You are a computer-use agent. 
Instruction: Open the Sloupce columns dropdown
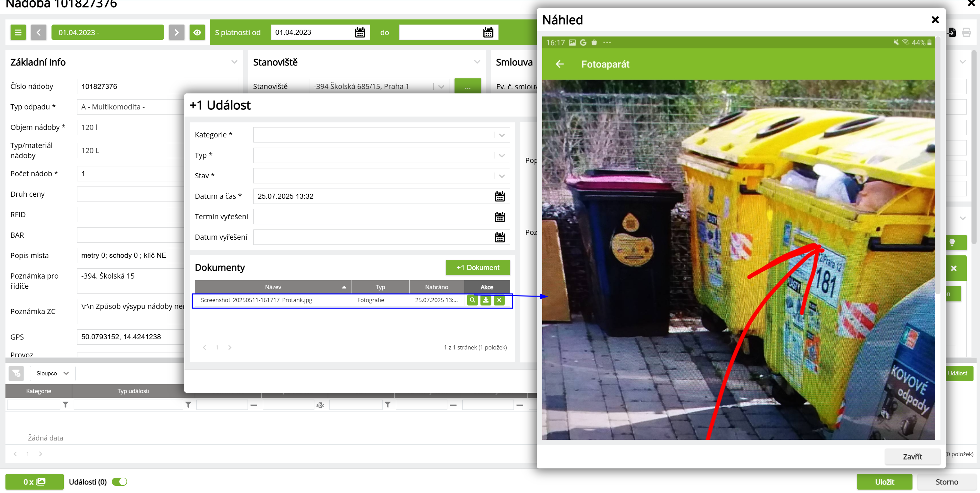pyautogui.click(x=53, y=373)
